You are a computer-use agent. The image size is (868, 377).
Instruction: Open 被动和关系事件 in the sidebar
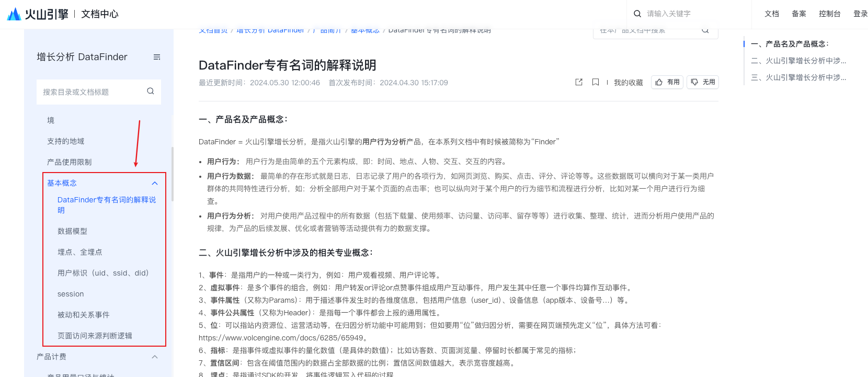tap(84, 315)
